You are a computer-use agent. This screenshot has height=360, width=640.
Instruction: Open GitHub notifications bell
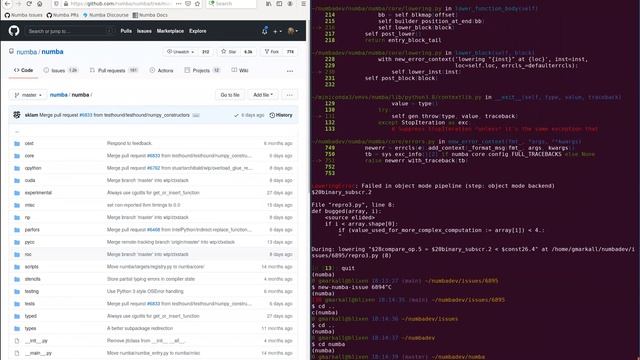point(264,31)
